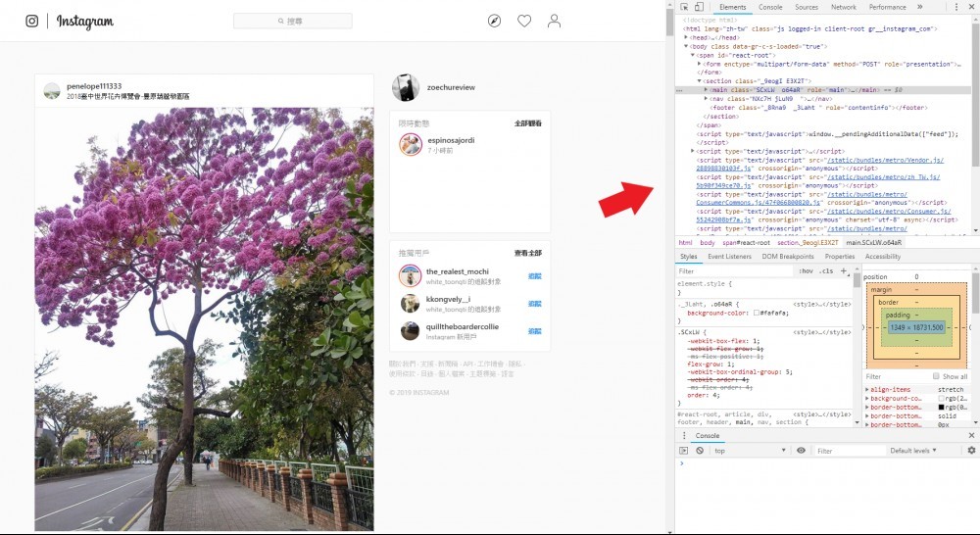The image size is (980, 535).
Task: Switch to the Elements tab
Action: pyautogui.click(x=732, y=7)
